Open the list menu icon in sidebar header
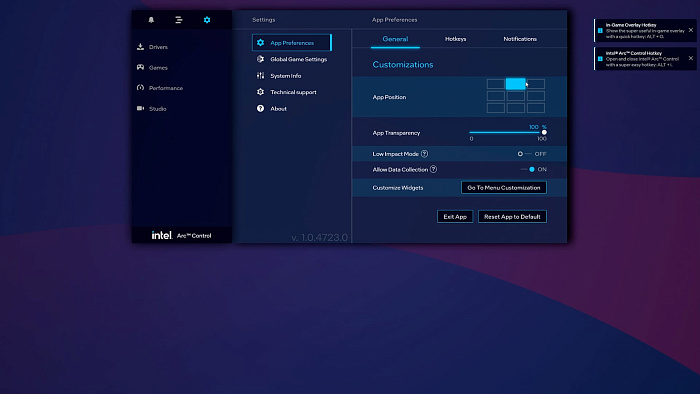700x394 pixels. 179,20
